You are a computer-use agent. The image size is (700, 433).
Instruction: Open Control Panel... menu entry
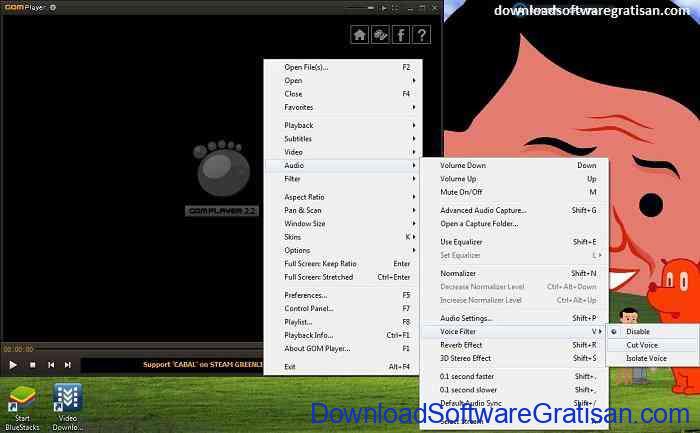click(342, 308)
